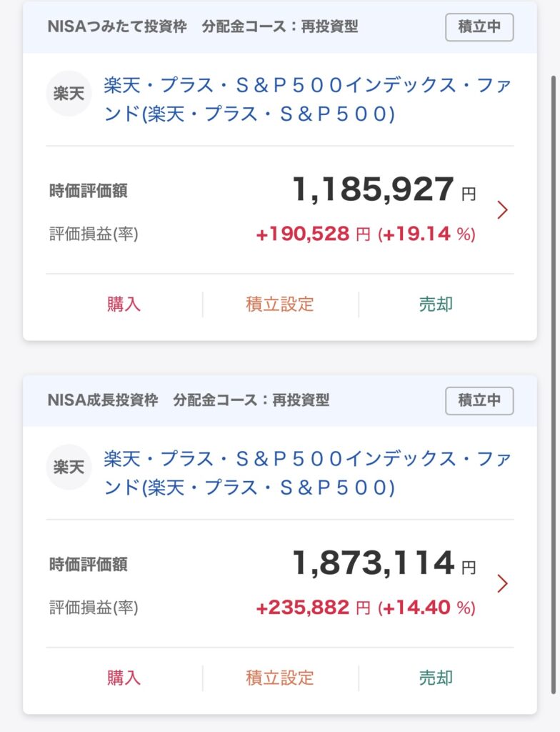
Task: Click the +235,882 円 profit figure
Action: pyautogui.click(x=313, y=608)
